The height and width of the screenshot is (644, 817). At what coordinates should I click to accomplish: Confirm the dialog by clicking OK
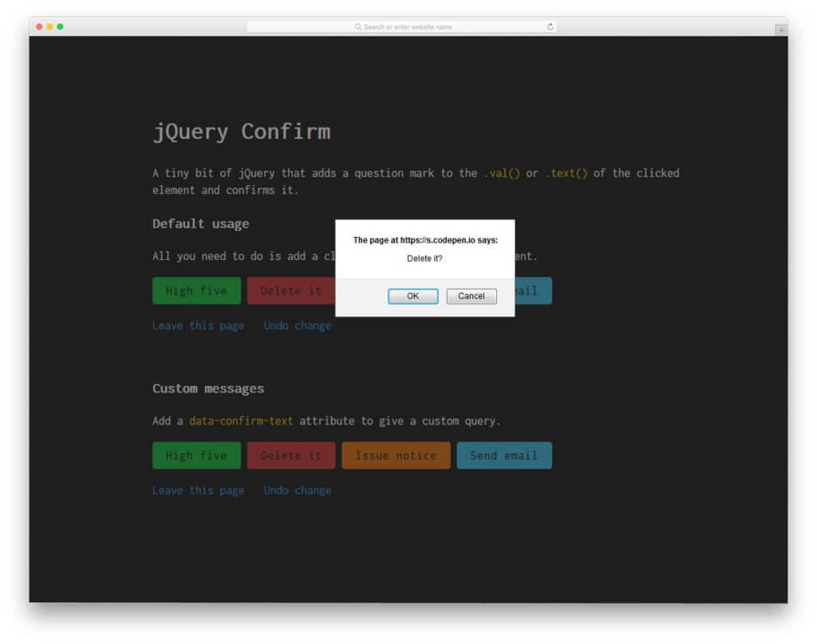412,296
